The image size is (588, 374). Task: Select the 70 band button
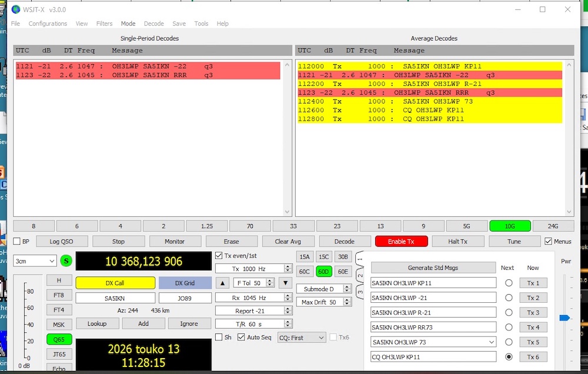click(x=250, y=226)
